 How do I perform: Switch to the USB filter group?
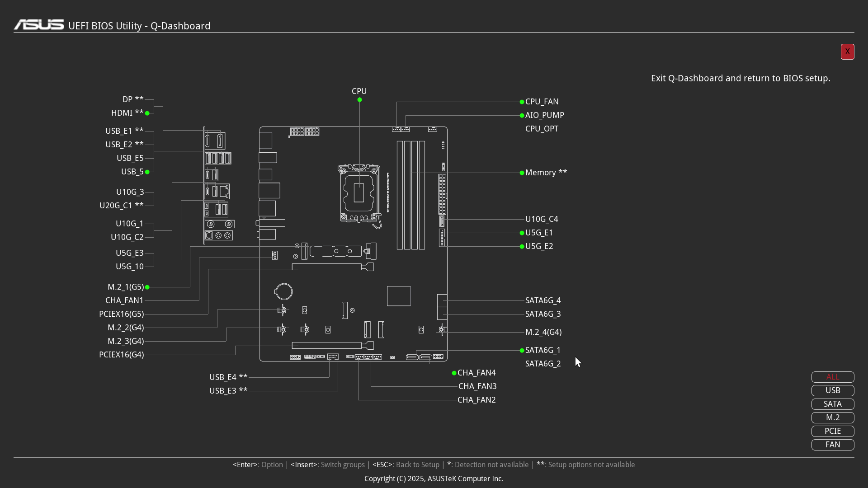pyautogui.click(x=832, y=390)
